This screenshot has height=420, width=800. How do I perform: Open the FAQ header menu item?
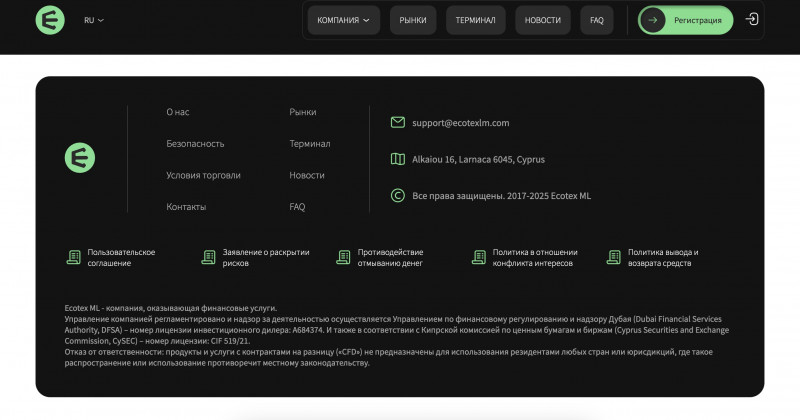597,20
